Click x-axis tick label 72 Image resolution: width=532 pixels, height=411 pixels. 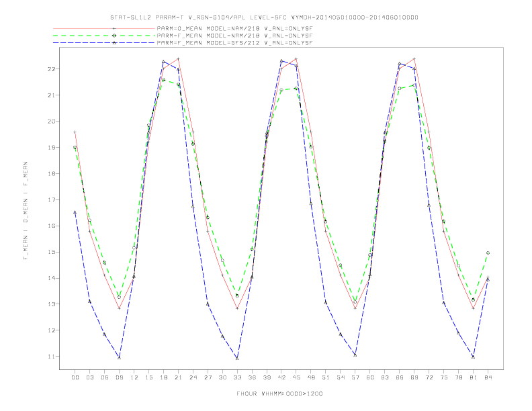click(x=429, y=377)
